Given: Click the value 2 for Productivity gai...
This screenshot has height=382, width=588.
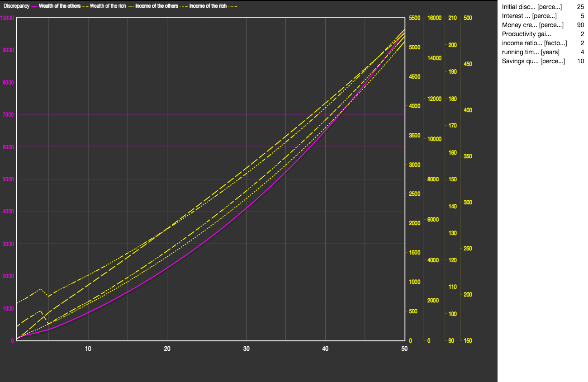Looking at the screenshot, I should point(582,34).
